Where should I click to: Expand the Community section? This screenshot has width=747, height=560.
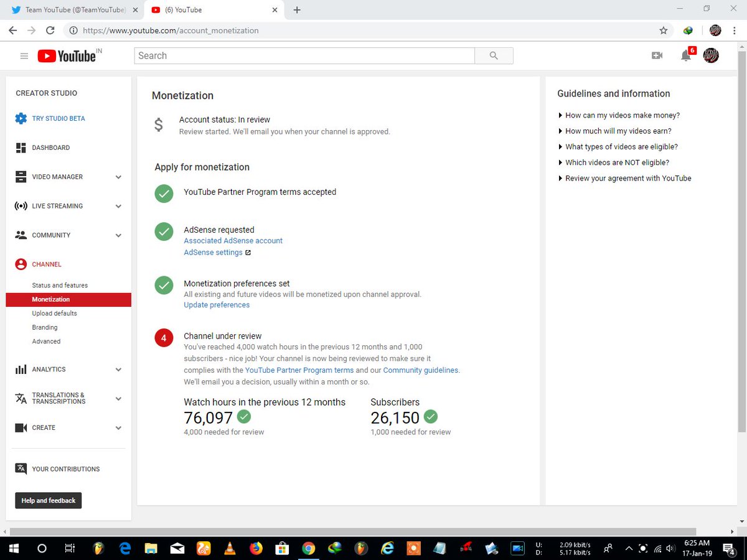pyautogui.click(x=118, y=235)
